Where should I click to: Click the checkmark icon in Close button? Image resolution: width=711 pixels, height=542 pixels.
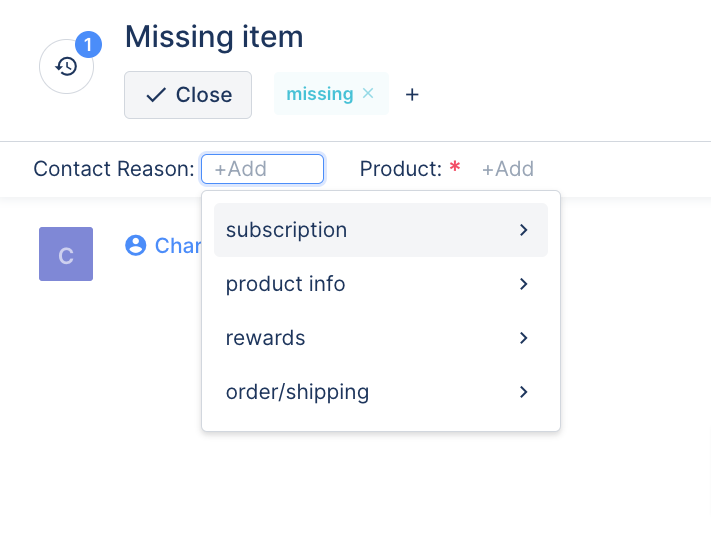[x=156, y=95]
